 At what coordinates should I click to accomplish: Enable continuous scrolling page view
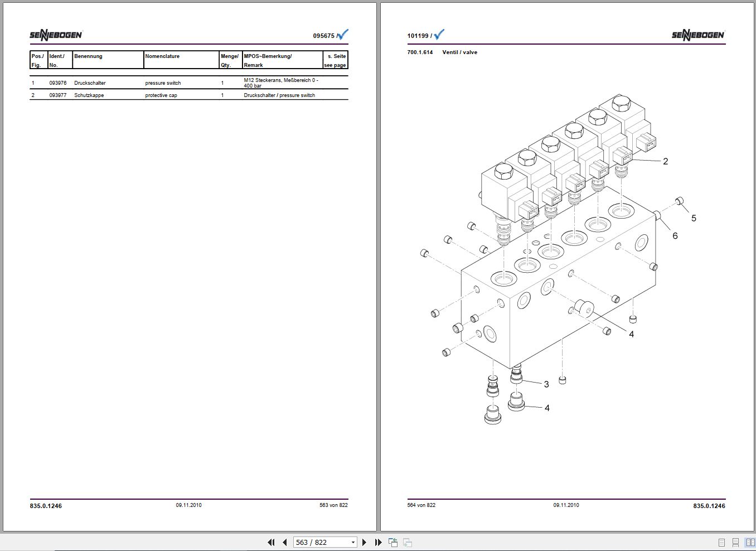point(736,542)
